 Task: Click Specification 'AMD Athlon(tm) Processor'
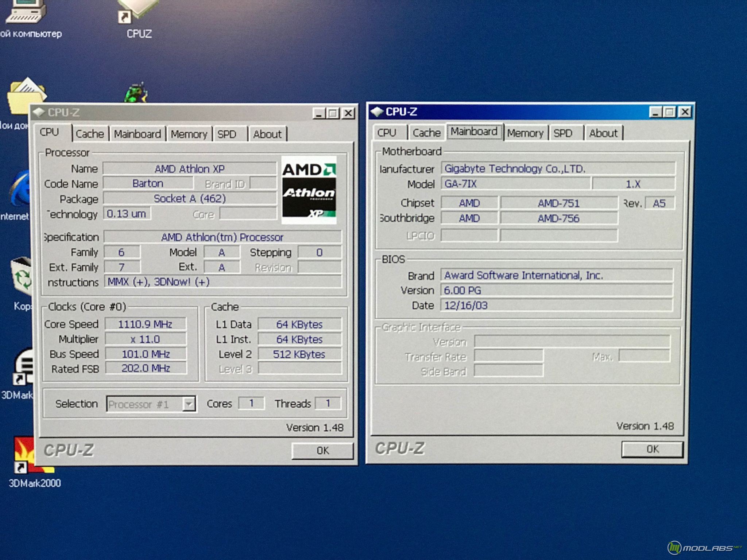[x=222, y=237]
